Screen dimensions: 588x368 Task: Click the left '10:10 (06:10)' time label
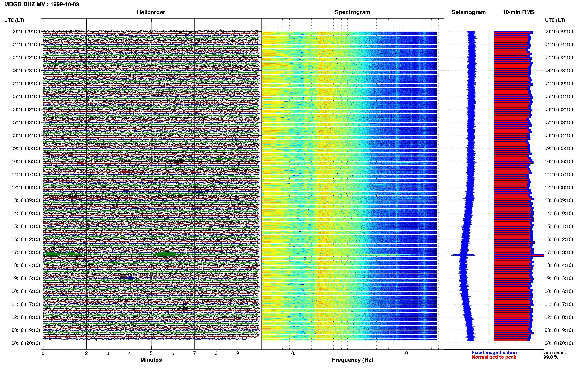26,161
